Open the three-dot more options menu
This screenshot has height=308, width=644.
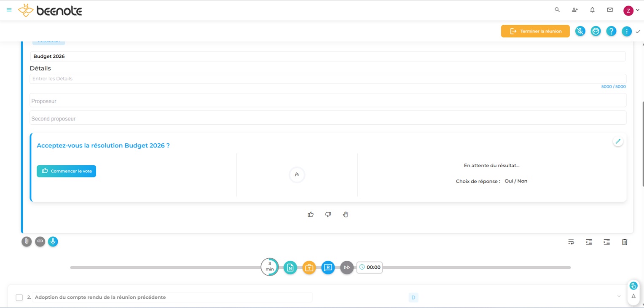tap(627, 31)
